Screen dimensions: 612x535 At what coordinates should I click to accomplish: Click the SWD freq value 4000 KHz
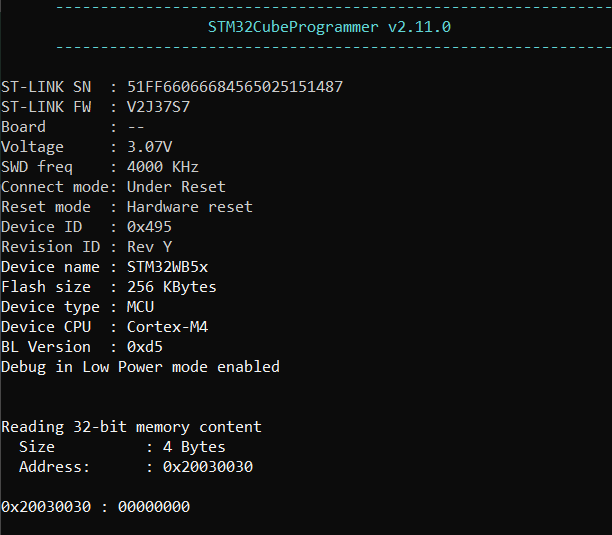pyautogui.click(x=163, y=167)
